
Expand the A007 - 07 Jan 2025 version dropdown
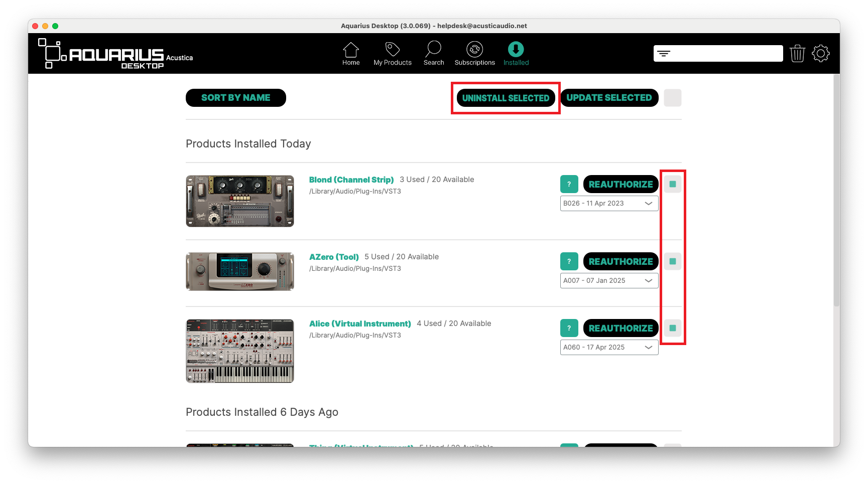(x=609, y=281)
